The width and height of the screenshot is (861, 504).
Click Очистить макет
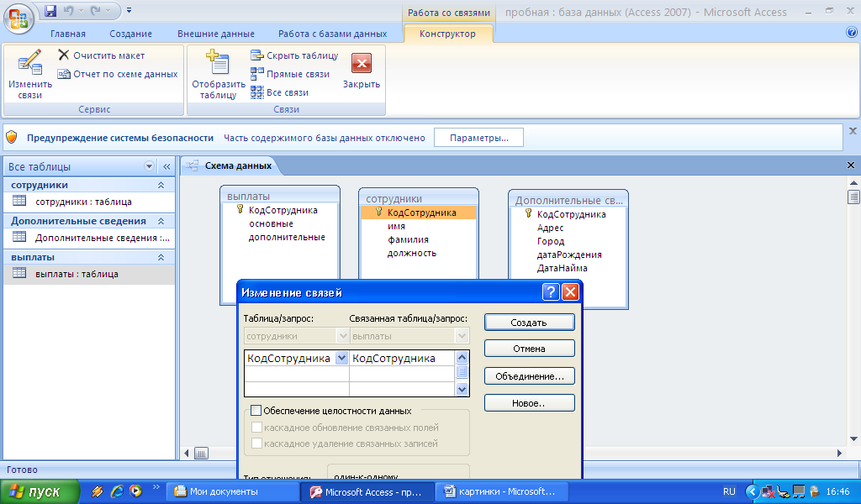[102, 55]
